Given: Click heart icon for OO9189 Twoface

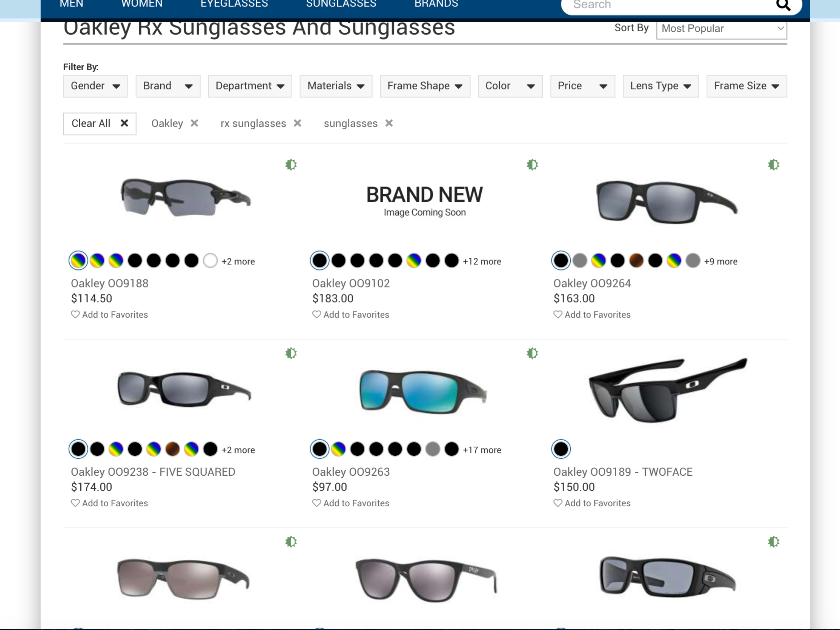Looking at the screenshot, I should tap(558, 503).
